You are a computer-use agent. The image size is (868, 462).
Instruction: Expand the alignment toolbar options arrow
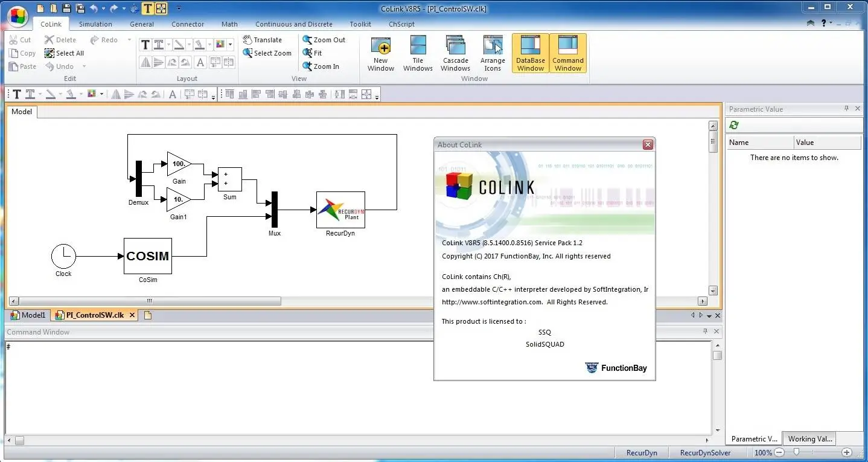tap(377, 96)
